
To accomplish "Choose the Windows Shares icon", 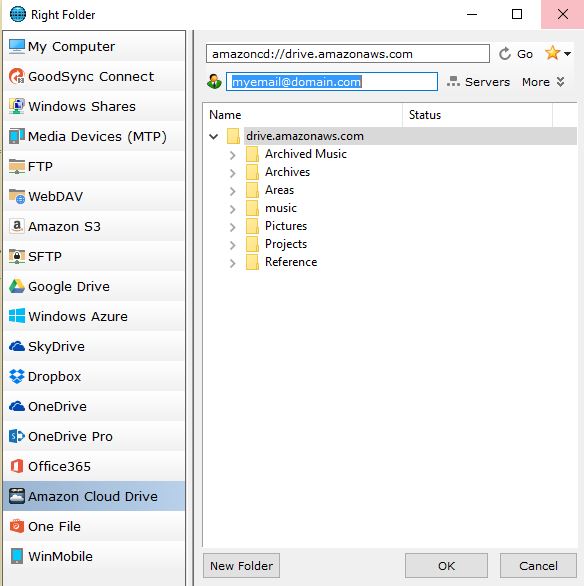I will pos(17,106).
